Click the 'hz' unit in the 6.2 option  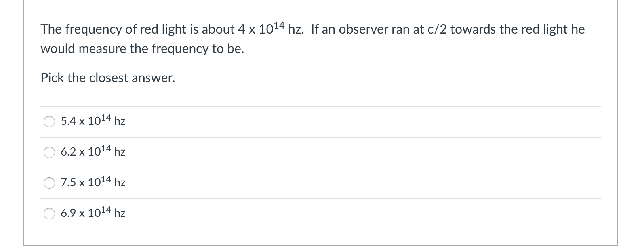pyautogui.click(x=120, y=152)
